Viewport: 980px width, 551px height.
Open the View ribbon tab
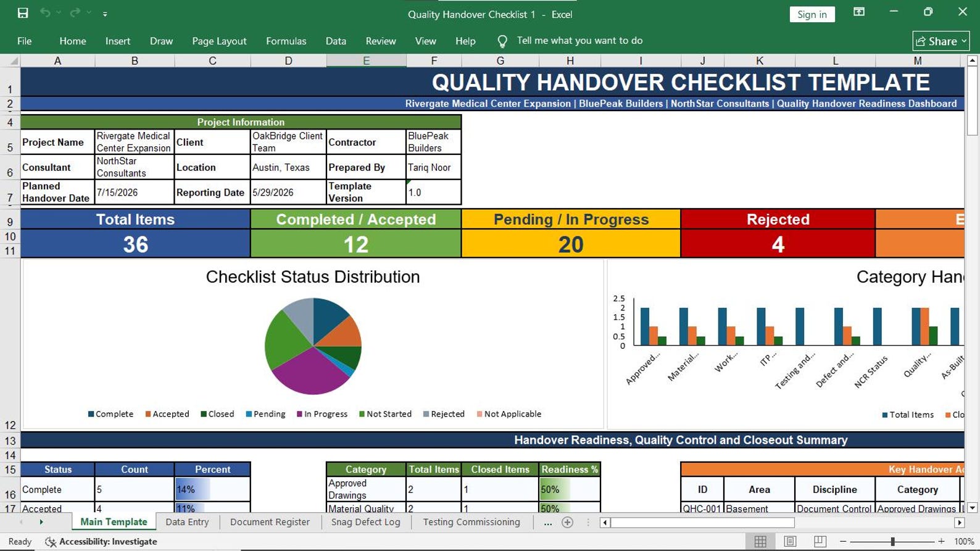[425, 41]
